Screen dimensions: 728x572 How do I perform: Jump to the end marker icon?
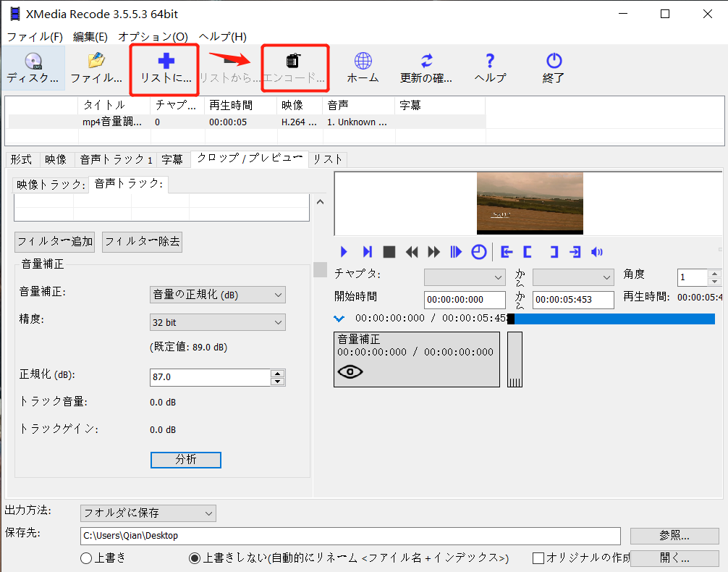pyautogui.click(x=575, y=252)
